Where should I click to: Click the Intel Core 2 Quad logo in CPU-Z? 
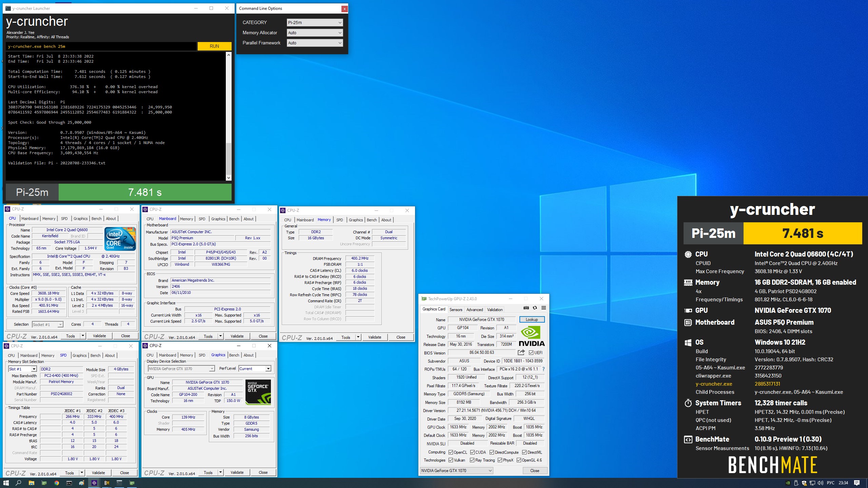(120, 239)
